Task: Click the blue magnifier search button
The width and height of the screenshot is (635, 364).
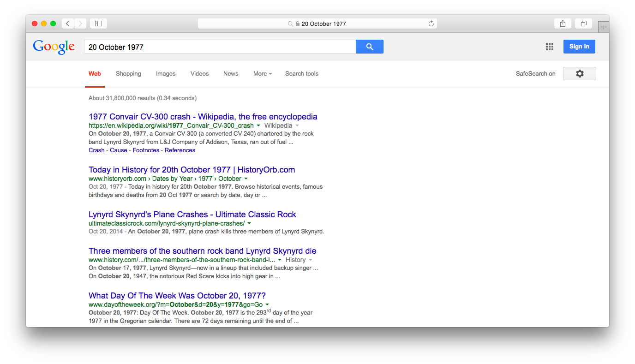Action: pyautogui.click(x=370, y=47)
